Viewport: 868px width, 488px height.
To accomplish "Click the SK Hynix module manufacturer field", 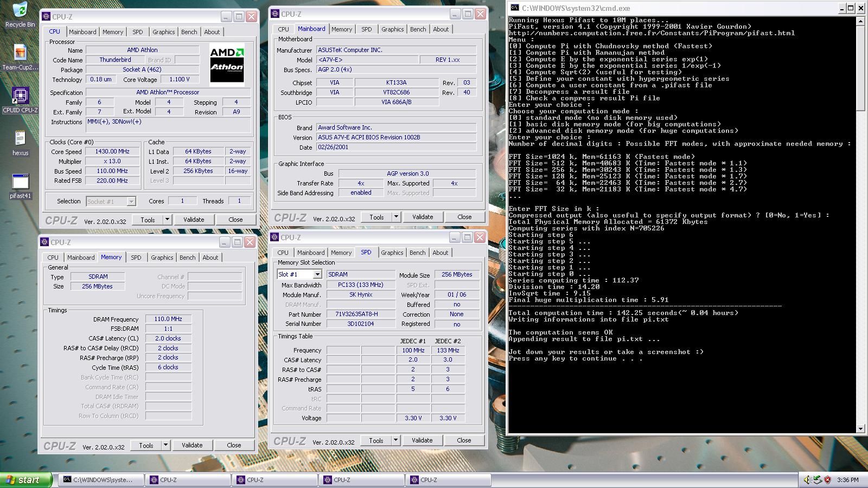I will (361, 295).
